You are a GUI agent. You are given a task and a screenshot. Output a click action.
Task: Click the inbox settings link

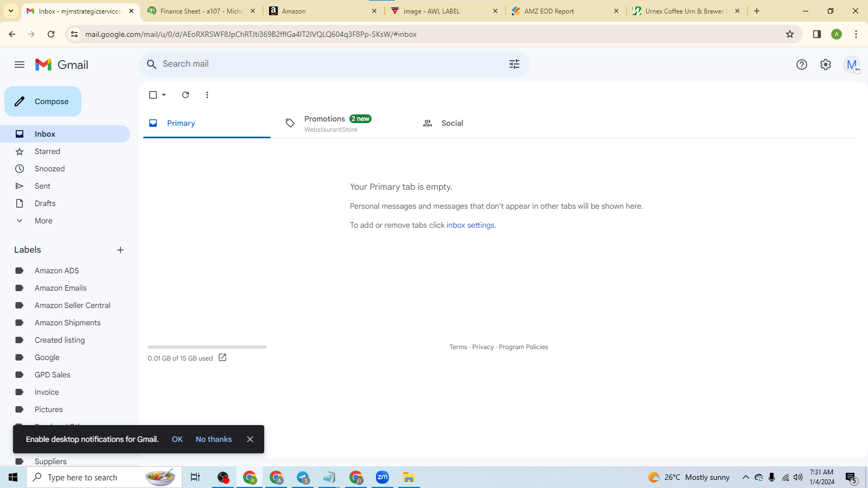pos(470,225)
